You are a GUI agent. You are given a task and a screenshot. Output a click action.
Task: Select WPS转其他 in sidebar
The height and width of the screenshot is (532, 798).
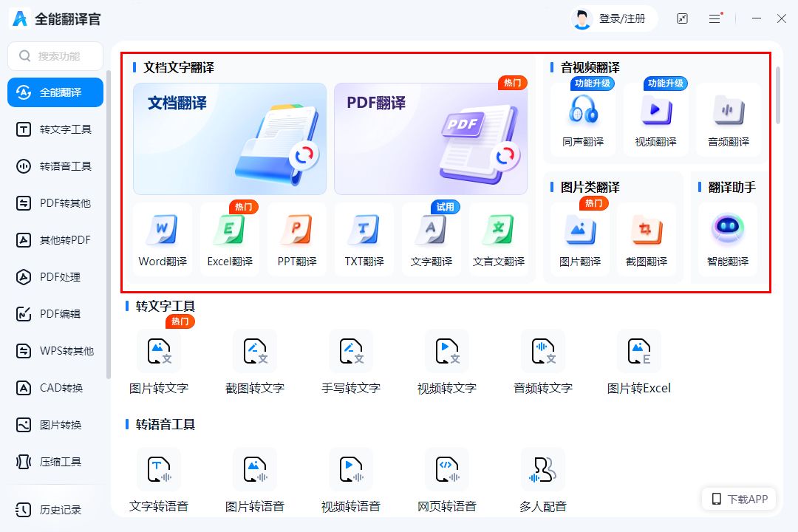click(x=55, y=351)
